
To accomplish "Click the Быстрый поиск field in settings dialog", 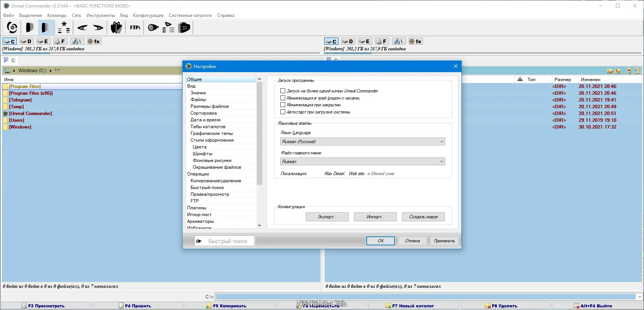I will [224, 241].
